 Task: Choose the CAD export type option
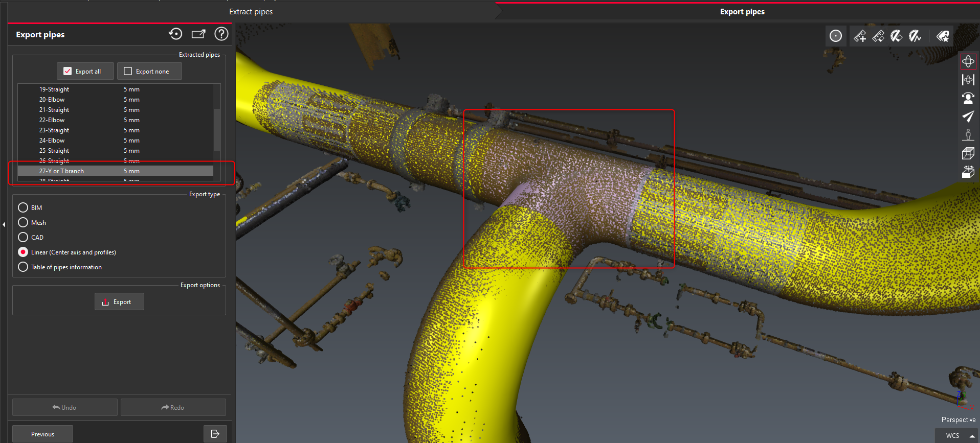click(23, 238)
